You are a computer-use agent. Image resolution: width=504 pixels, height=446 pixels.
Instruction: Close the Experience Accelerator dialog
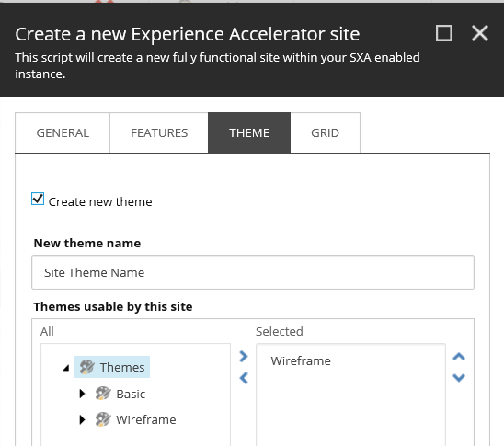pos(480,33)
